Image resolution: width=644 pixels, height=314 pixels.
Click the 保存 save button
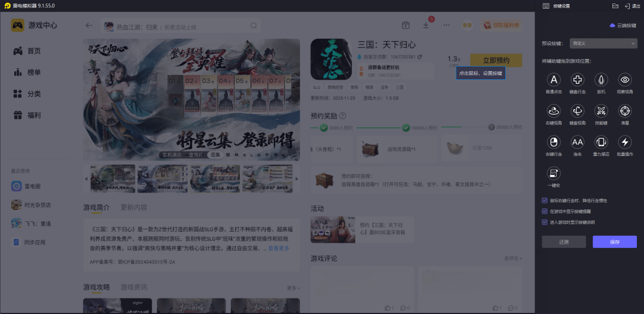click(x=615, y=242)
